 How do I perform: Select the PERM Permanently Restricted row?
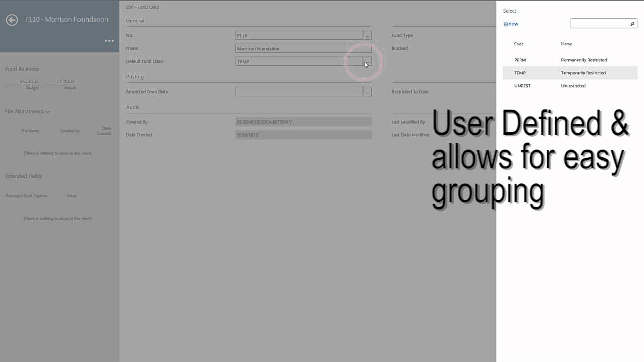point(570,60)
